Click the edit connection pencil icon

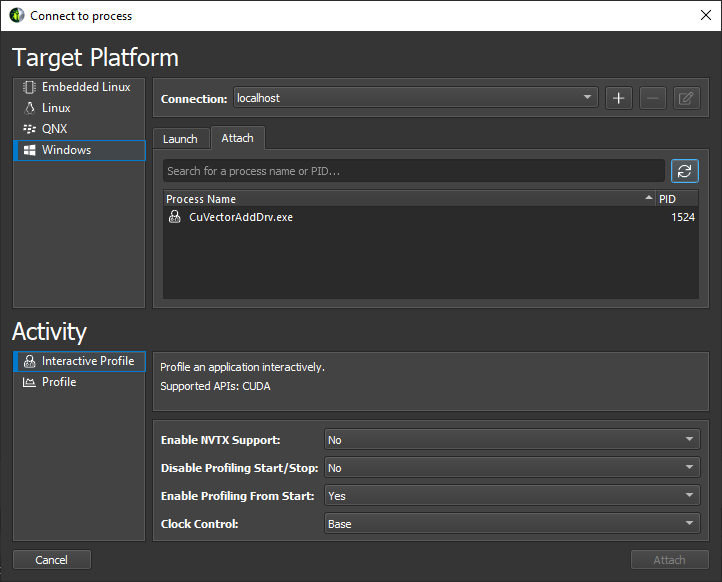tap(686, 98)
